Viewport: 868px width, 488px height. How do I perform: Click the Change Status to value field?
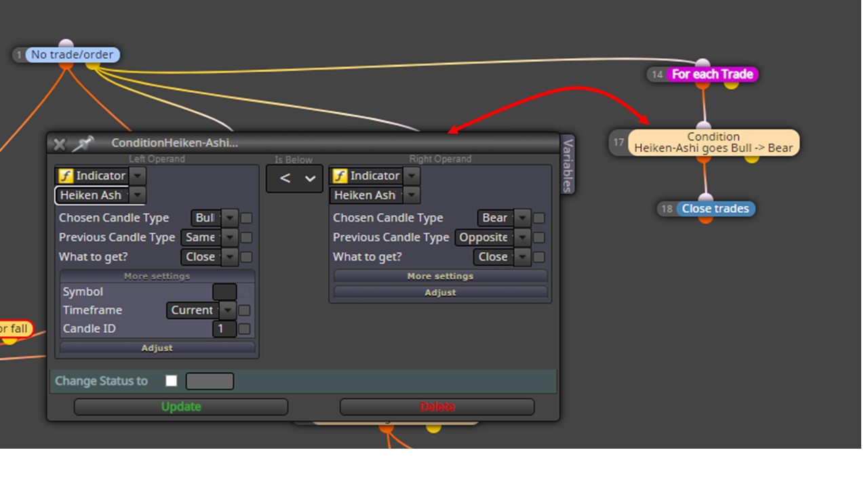coord(210,381)
